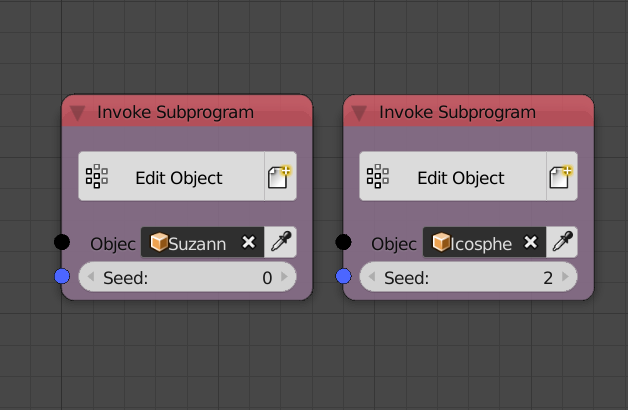Collapse the right Invoke Subprogram node
The height and width of the screenshot is (410, 628).
(359, 113)
